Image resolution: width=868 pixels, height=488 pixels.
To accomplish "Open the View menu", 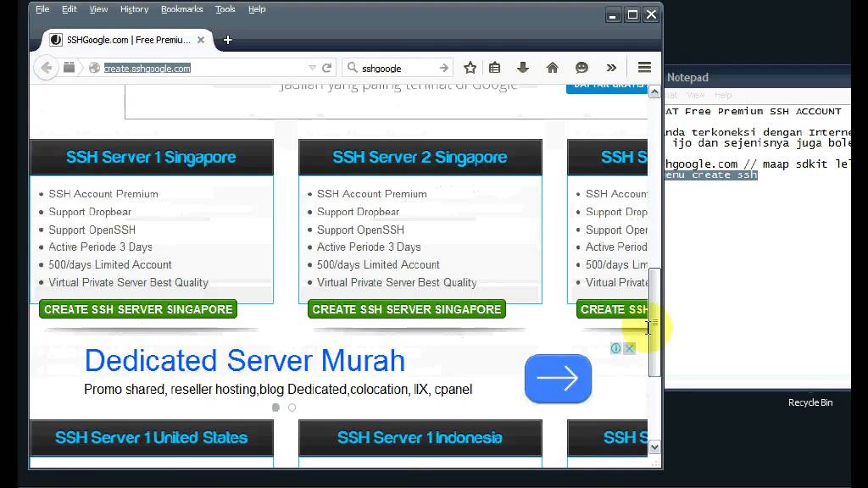I will pyautogui.click(x=98, y=8).
